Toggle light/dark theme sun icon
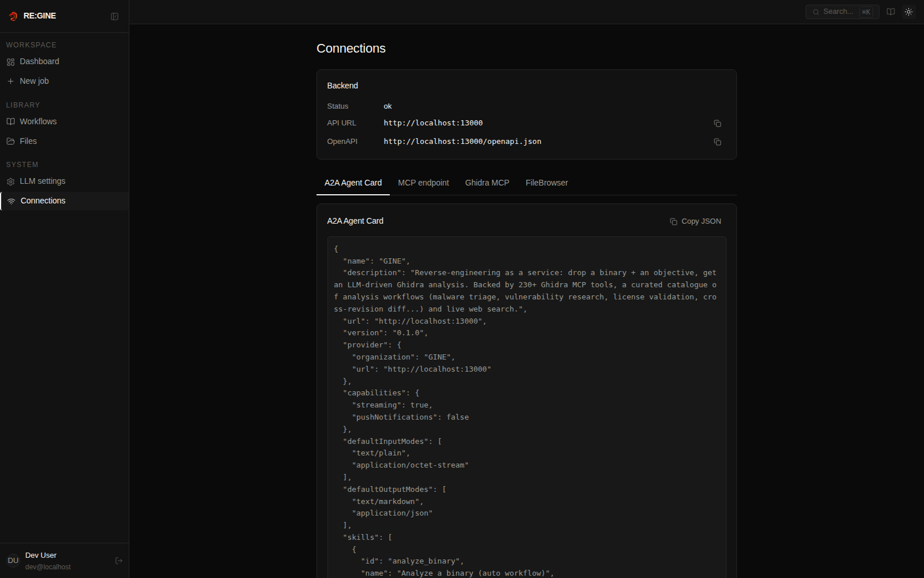The width and height of the screenshot is (924, 578). coord(908,12)
